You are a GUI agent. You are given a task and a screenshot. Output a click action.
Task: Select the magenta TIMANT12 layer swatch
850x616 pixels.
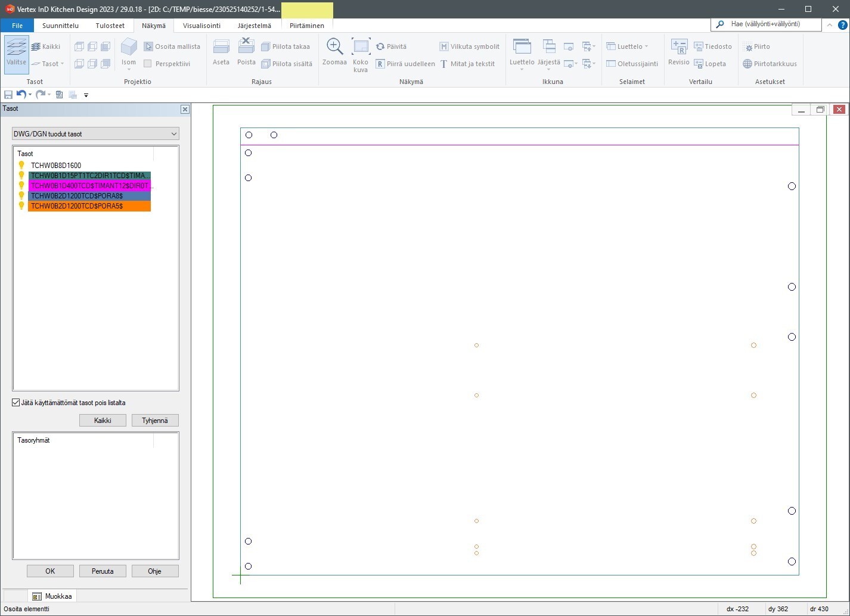(89, 186)
